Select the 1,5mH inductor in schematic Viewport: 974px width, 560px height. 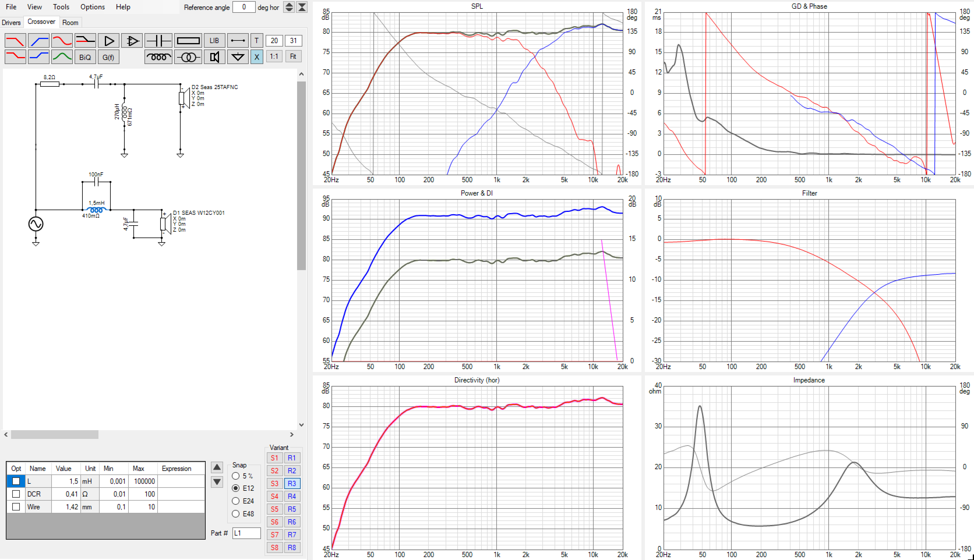pyautogui.click(x=96, y=210)
